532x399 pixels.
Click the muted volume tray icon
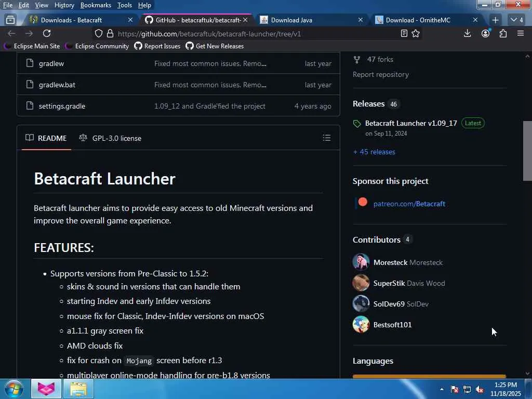click(480, 389)
